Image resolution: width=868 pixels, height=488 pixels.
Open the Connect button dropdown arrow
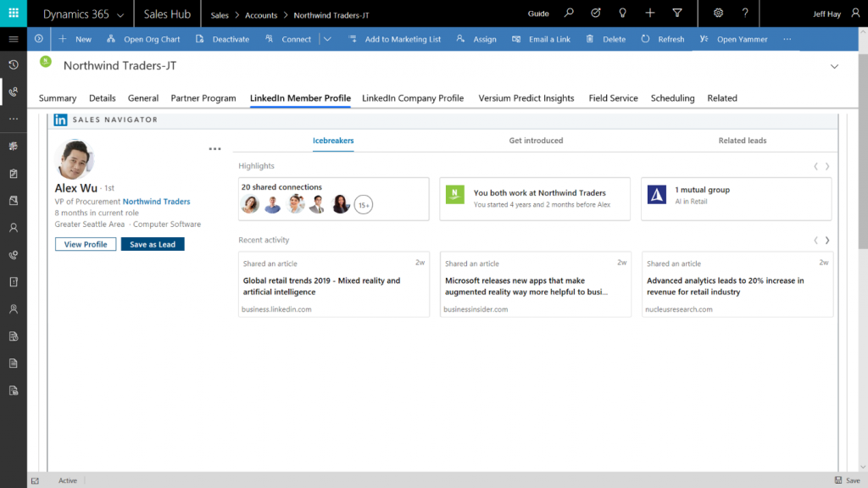click(328, 39)
